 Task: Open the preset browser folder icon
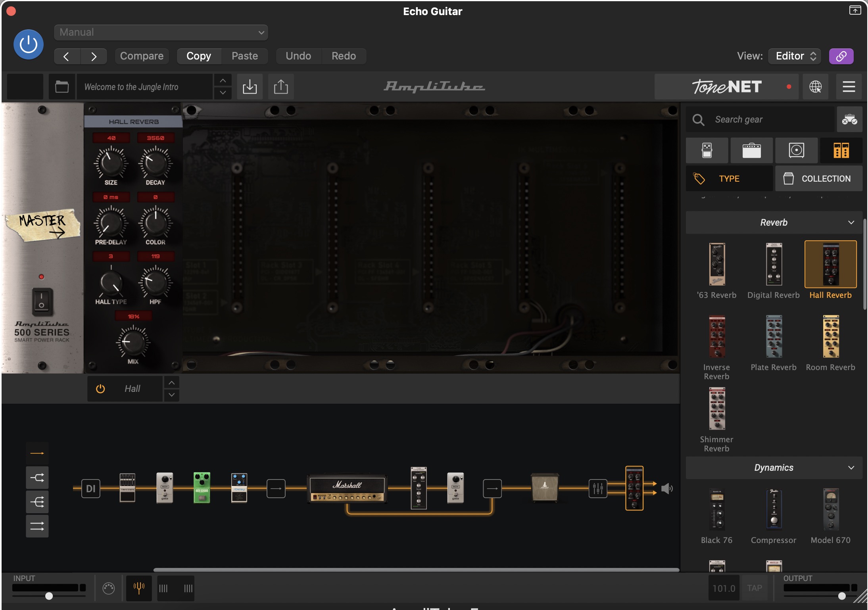tap(62, 86)
